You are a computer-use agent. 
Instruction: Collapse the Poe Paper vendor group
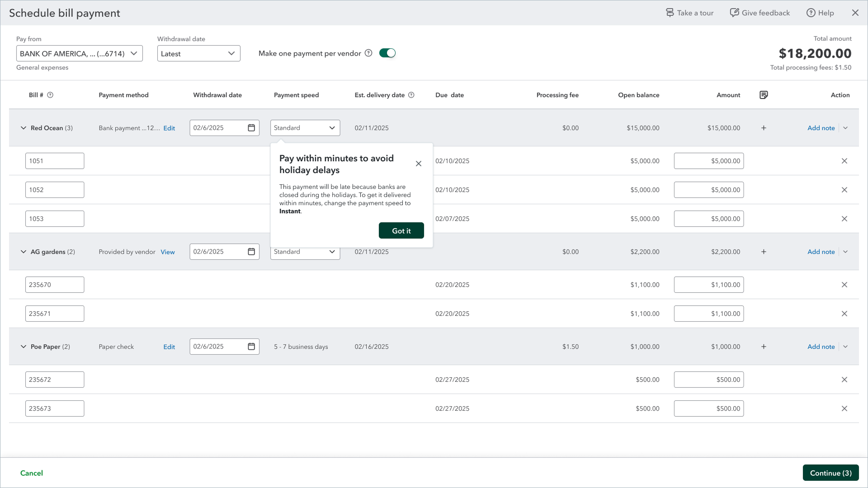(24, 347)
